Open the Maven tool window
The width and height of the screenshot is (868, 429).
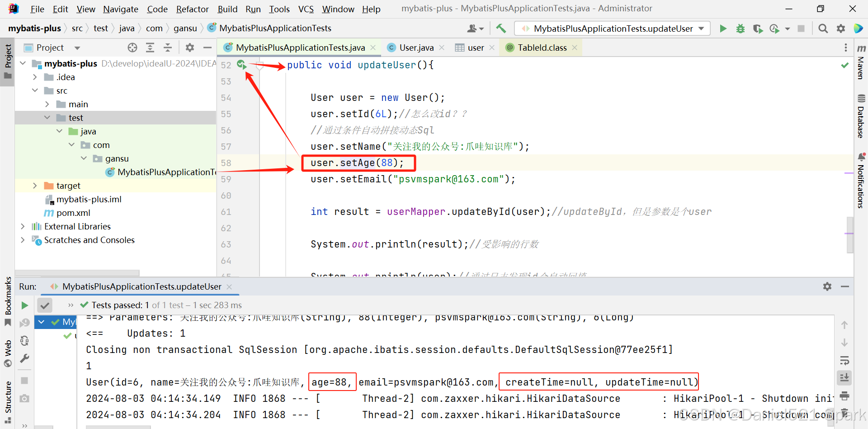861,62
